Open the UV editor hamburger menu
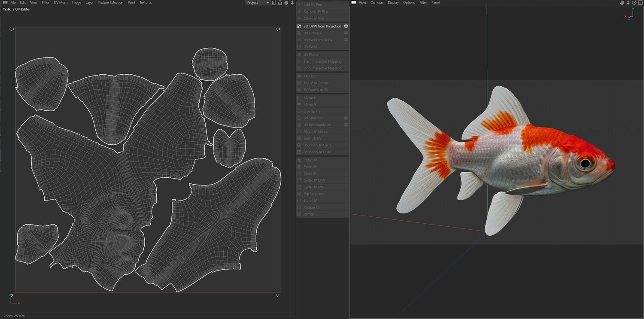Viewport: 644px width, 319px height. 5,3
